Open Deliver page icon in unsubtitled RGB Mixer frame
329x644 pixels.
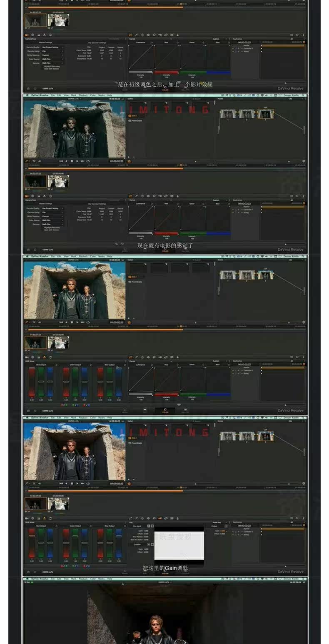click(185, 410)
